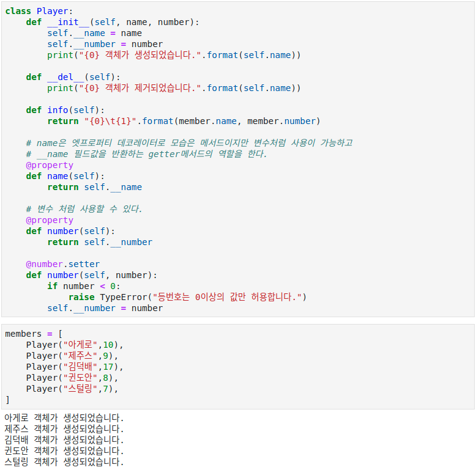This screenshot has height=470, width=476.
Task: Click the comment '# 변수 처럼 사용할 수 있다.'
Action: [x=84, y=209]
